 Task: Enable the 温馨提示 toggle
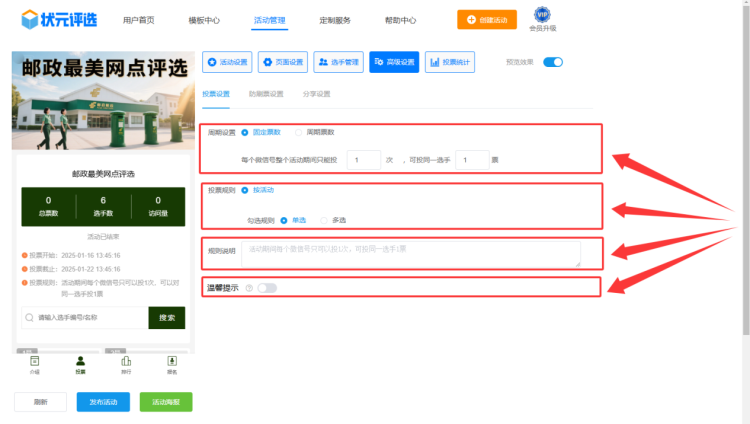(x=267, y=288)
